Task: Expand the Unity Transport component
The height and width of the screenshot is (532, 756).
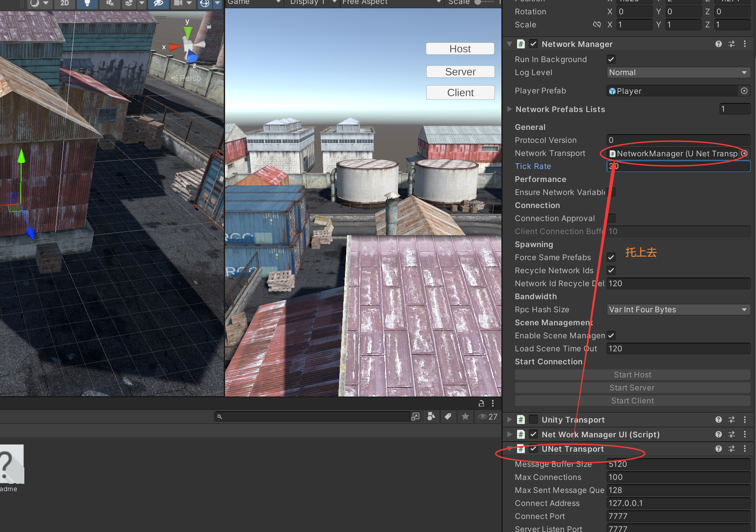Action: tap(509, 420)
